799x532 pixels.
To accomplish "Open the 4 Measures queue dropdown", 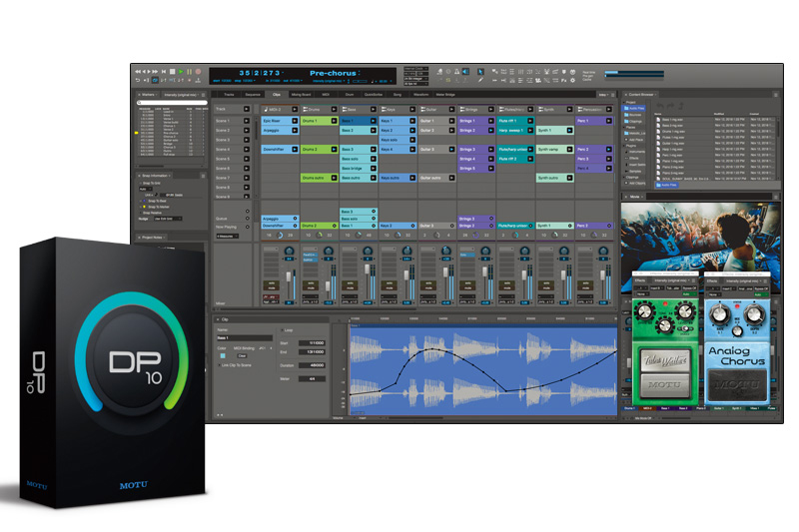I will coord(227,237).
